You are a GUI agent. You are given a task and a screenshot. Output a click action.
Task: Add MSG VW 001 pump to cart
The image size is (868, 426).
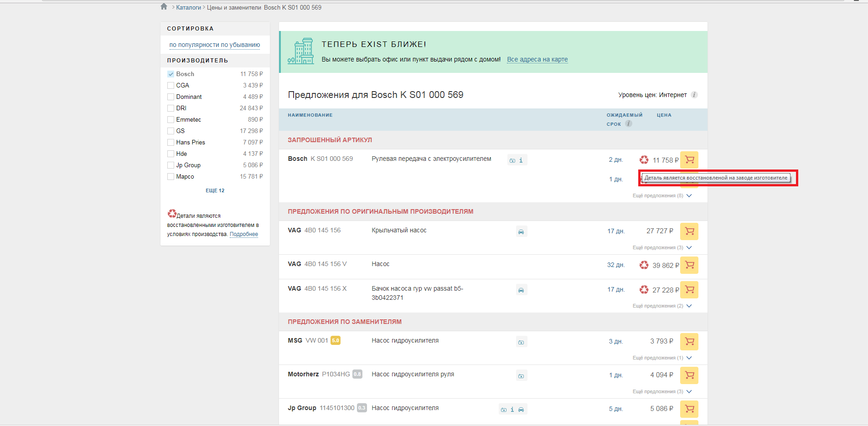click(x=689, y=341)
